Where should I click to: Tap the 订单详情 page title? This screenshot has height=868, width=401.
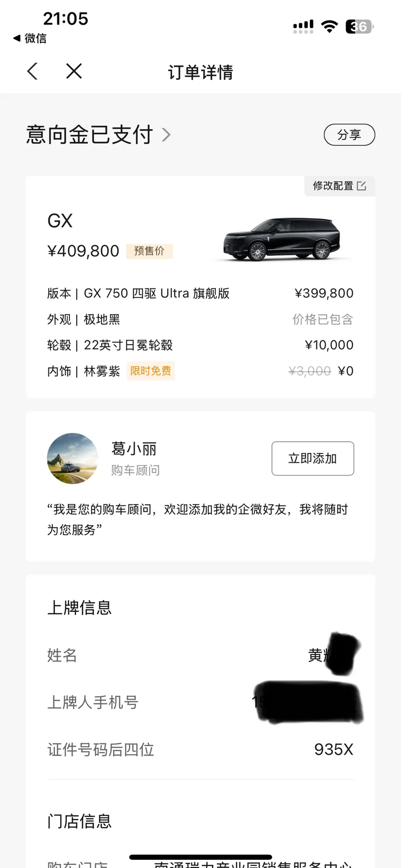(200, 72)
